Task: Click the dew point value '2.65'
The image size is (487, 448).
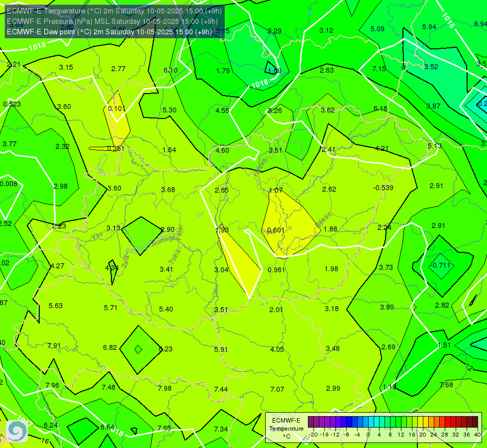Action: (221, 190)
